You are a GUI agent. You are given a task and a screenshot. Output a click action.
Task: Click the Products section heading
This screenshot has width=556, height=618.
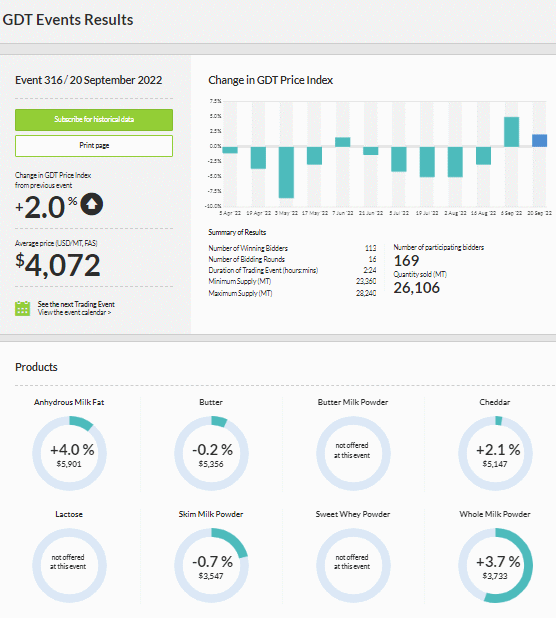pyautogui.click(x=36, y=367)
